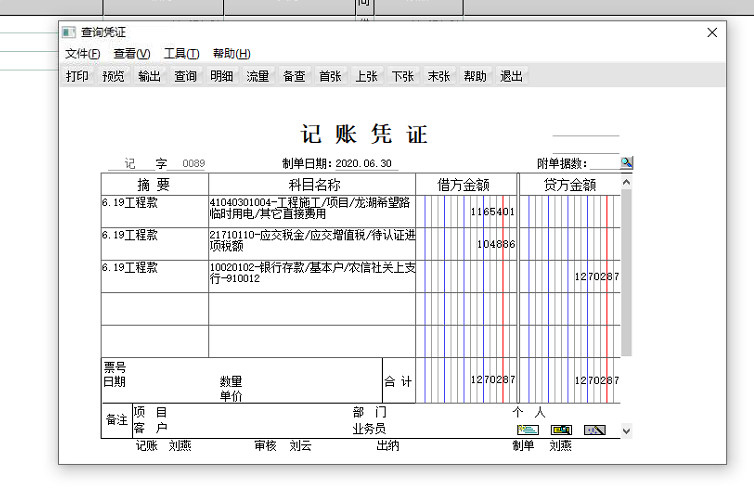Click the 出纳 label
This screenshot has width=754, height=499.
(x=388, y=446)
